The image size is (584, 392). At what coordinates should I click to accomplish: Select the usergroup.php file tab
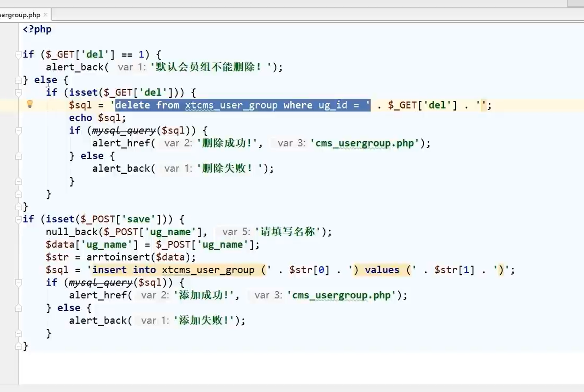point(20,15)
